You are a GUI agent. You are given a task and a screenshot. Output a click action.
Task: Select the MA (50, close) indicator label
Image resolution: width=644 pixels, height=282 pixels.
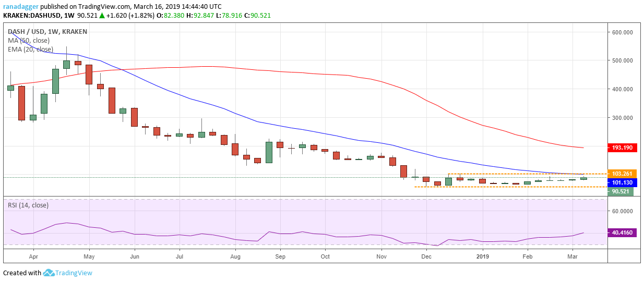click(x=29, y=41)
